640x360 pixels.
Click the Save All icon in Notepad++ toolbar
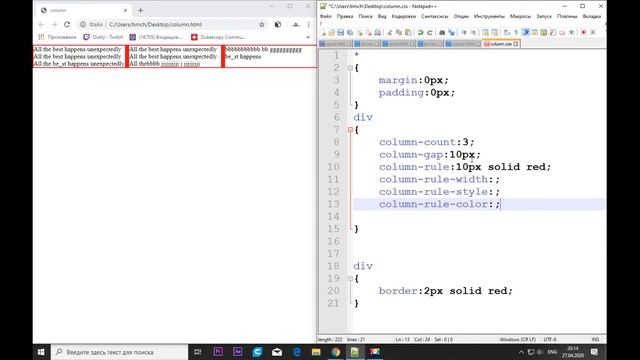coord(350,33)
